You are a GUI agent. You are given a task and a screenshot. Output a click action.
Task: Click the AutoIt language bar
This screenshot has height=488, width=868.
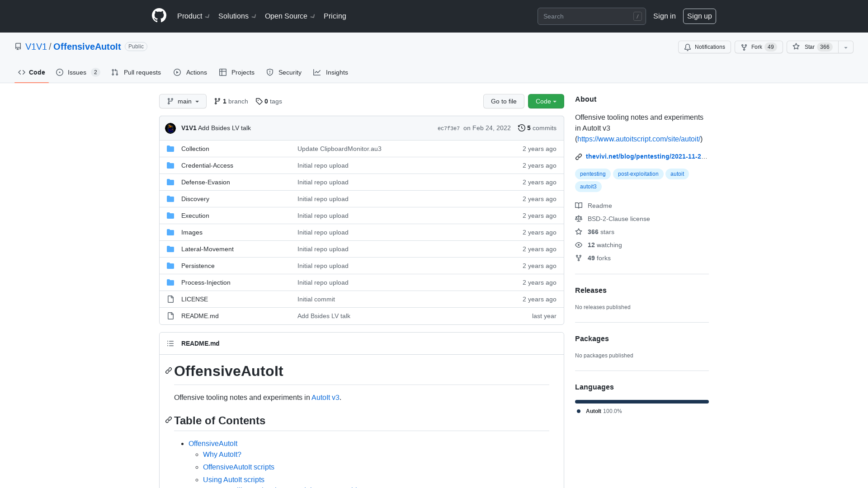(642, 402)
